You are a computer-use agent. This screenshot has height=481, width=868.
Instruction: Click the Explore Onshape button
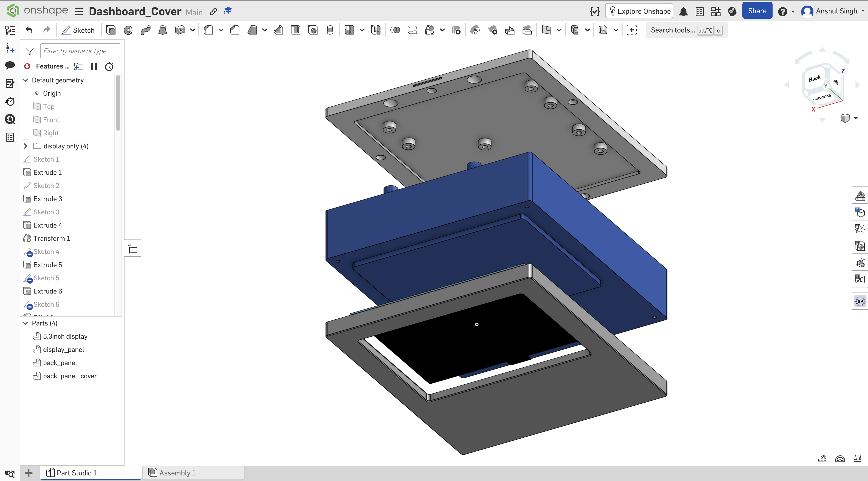click(x=639, y=11)
